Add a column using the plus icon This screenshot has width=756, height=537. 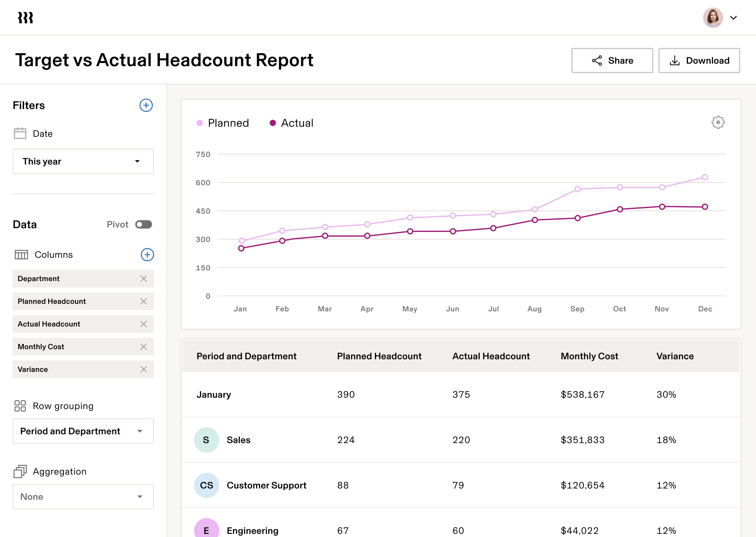pos(147,255)
